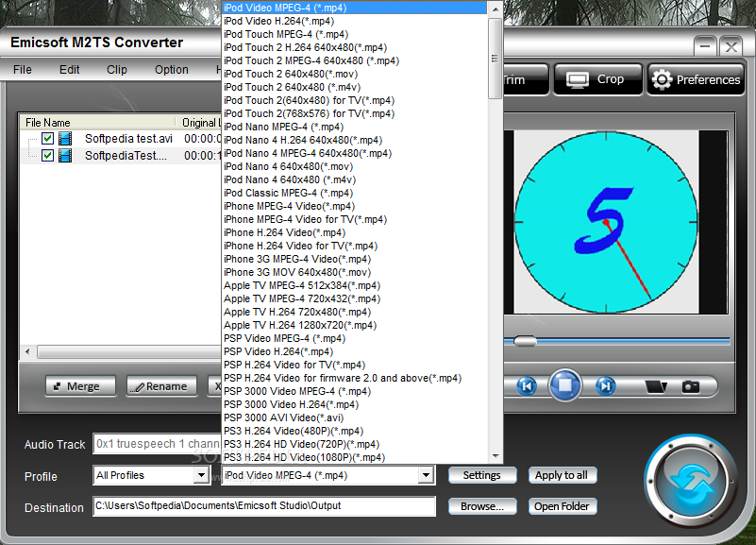Click the preview seek slider handle
This screenshot has height=545, width=756.
pos(525,341)
